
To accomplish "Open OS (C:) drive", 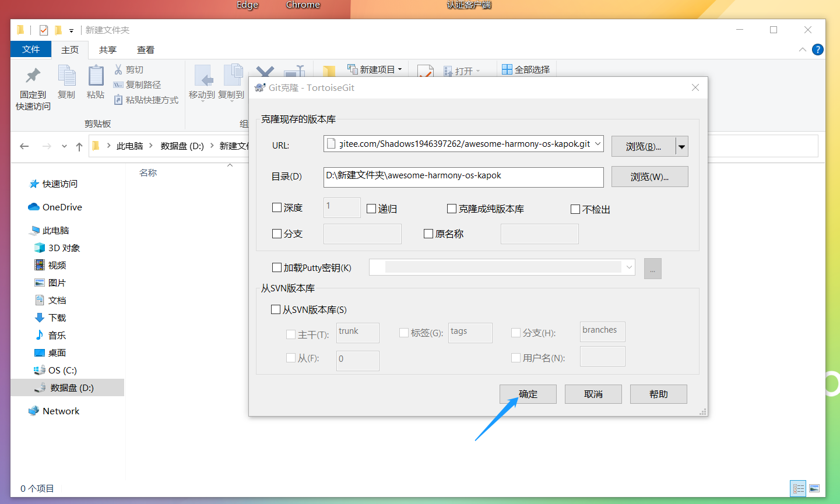I will pos(55,370).
